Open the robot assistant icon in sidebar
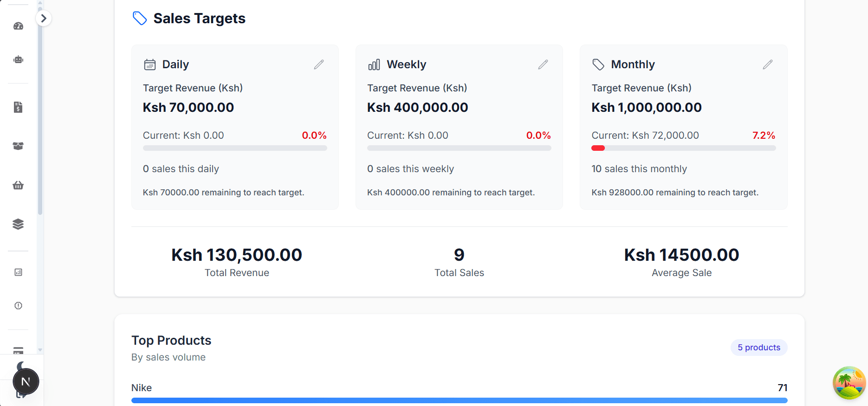Viewport: 868px width, 406px height. [18, 59]
